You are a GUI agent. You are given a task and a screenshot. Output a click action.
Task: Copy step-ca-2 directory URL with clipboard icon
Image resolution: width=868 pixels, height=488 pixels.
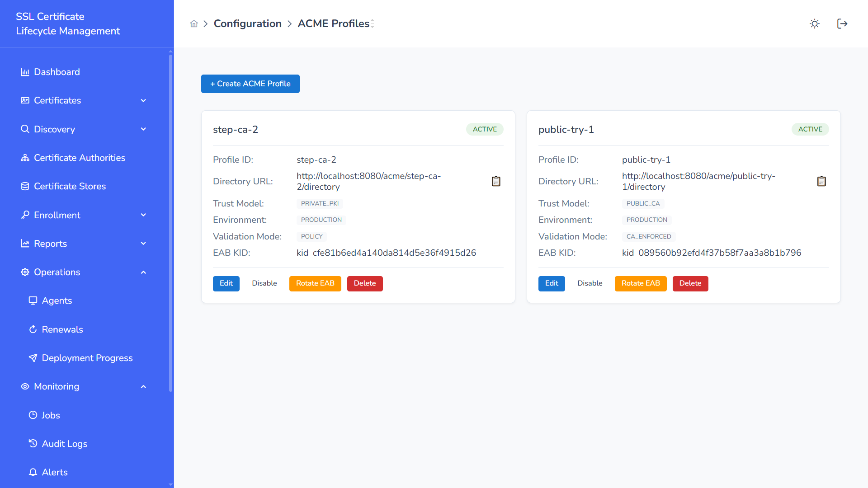click(496, 181)
